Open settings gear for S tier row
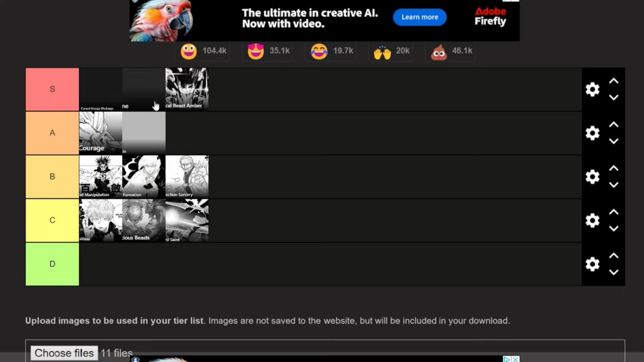 [592, 89]
